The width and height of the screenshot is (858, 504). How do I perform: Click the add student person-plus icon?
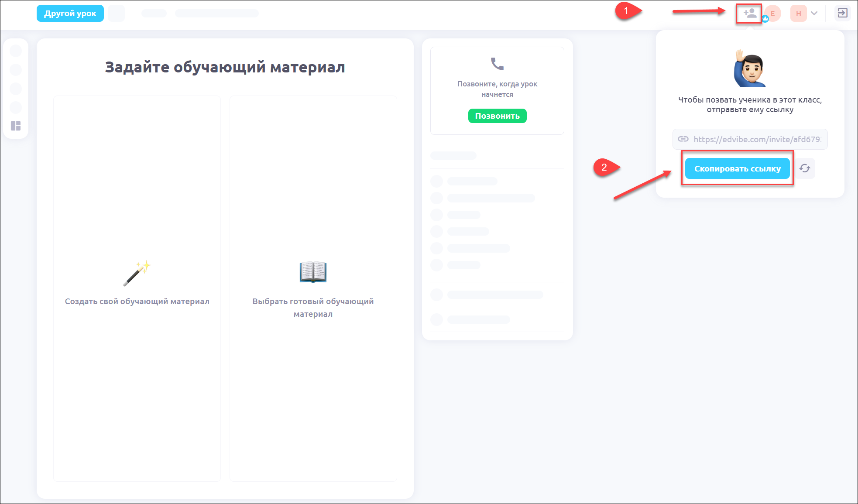point(749,14)
